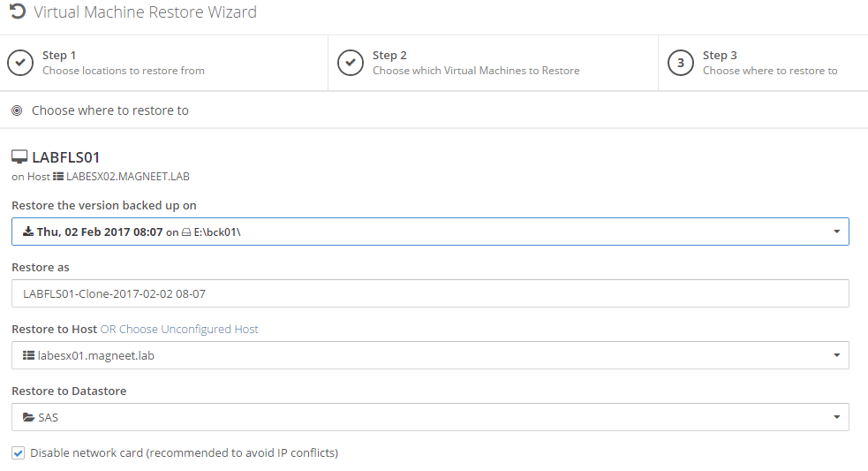Go to Step 1 Choose locations tab
This screenshot has width=868, height=471.
[124, 64]
